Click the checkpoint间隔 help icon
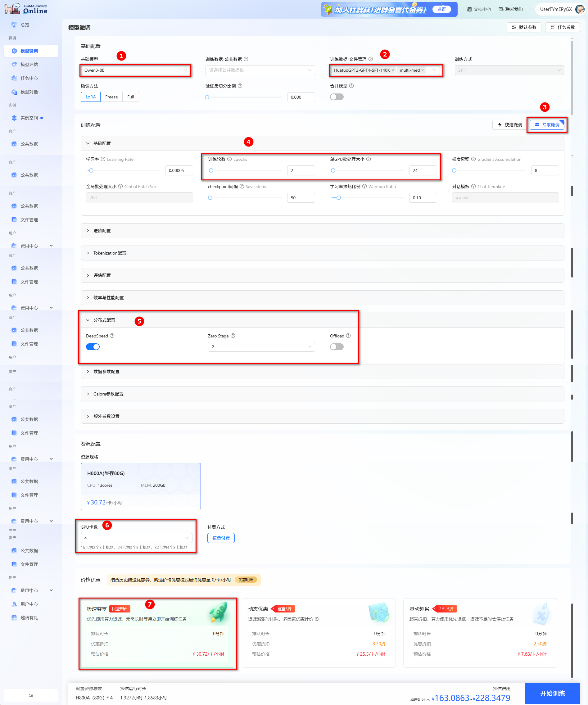This screenshot has height=705, width=588. [x=242, y=186]
